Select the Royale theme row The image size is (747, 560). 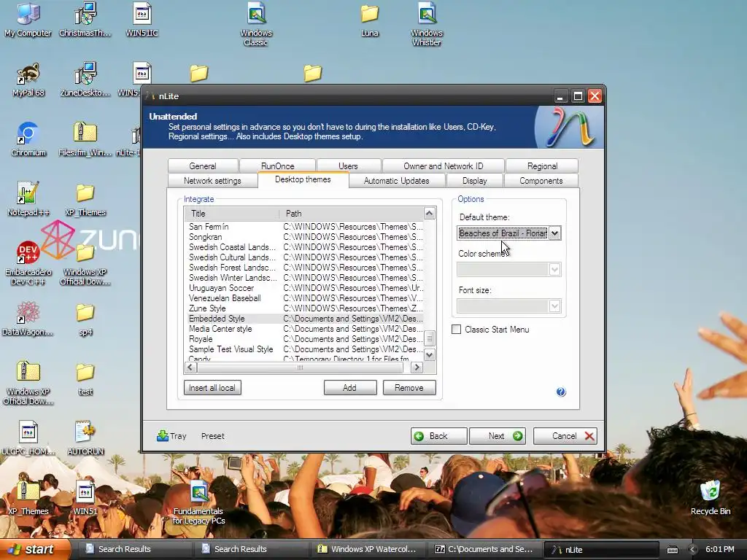[304, 339]
